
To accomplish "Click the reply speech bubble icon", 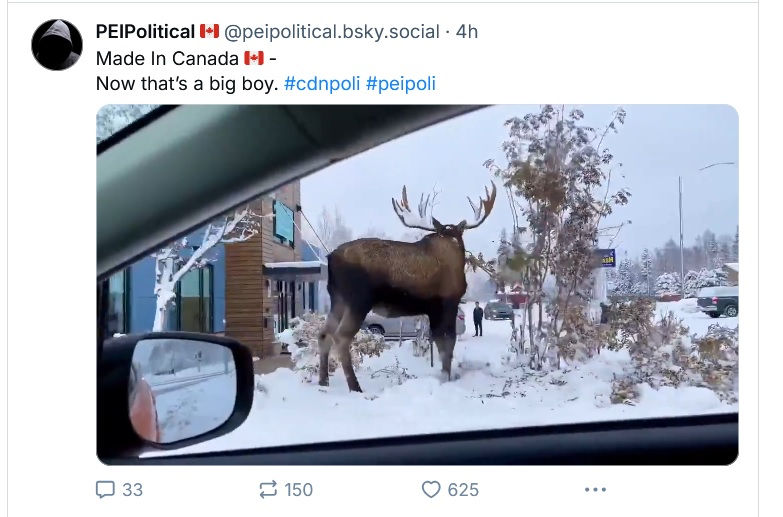I will (105, 489).
